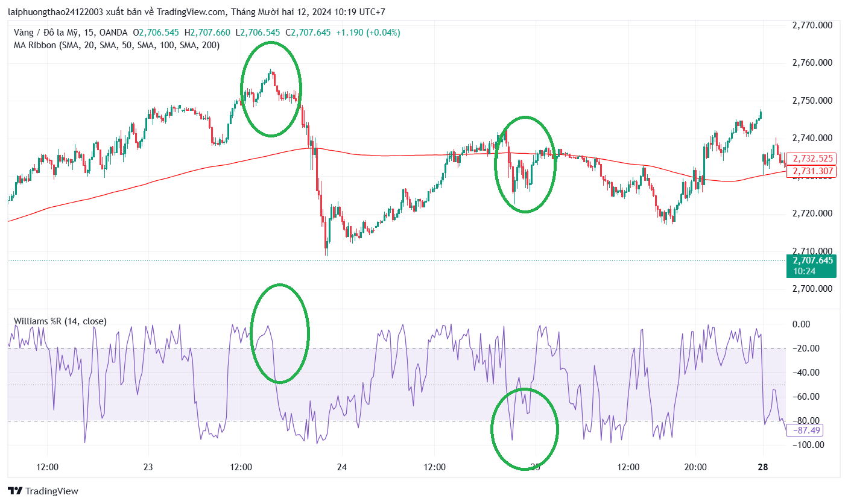Click the low value L2,706.545
The width and height of the screenshot is (848, 504).
(258, 33)
